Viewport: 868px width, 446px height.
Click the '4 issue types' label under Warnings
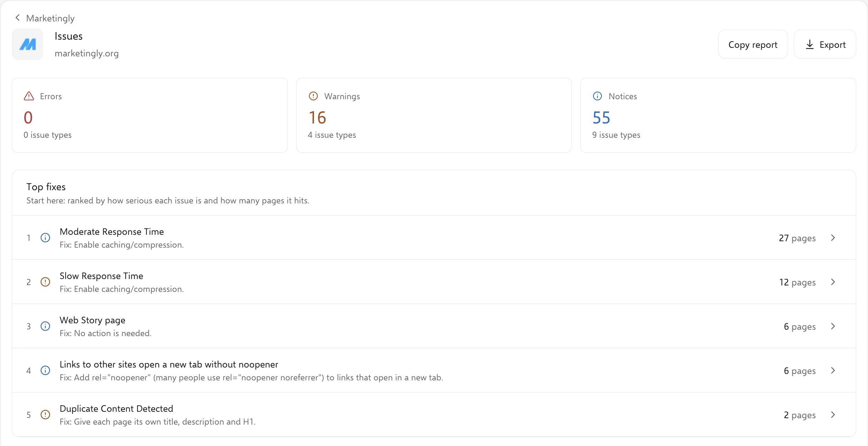click(332, 135)
